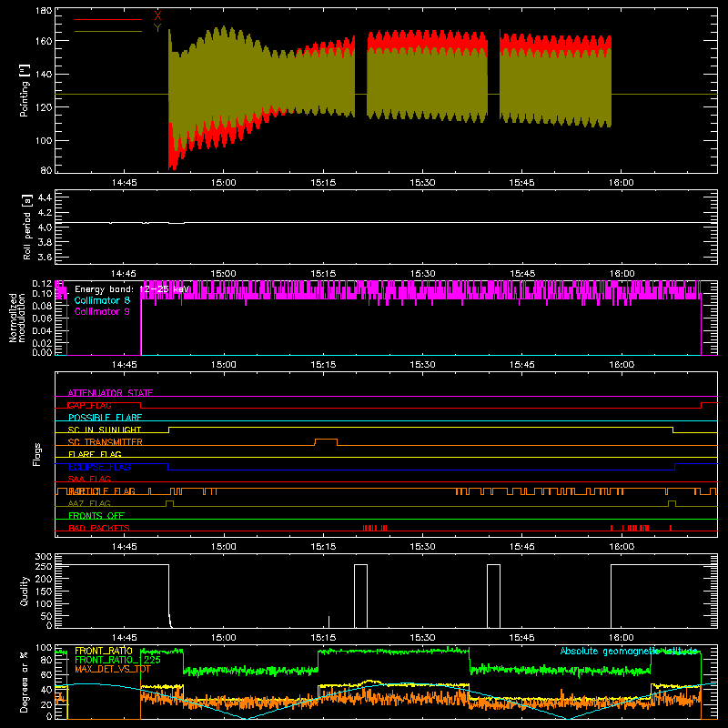Click the small Quality spike near 15:15

click(x=329, y=622)
